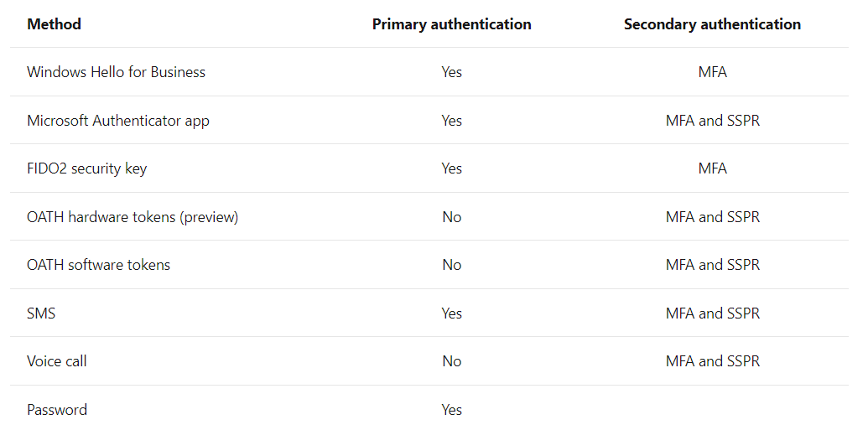Click No in the OATH hardware tokens row
868x430 pixels.
point(451,217)
